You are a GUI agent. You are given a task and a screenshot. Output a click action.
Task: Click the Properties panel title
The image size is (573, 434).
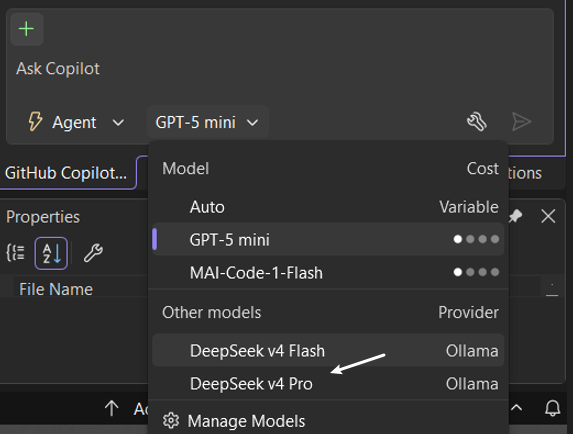click(x=43, y=217)
